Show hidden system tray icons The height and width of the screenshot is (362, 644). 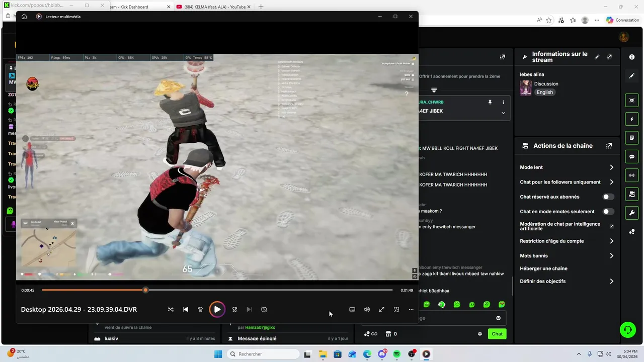point(579,354)
